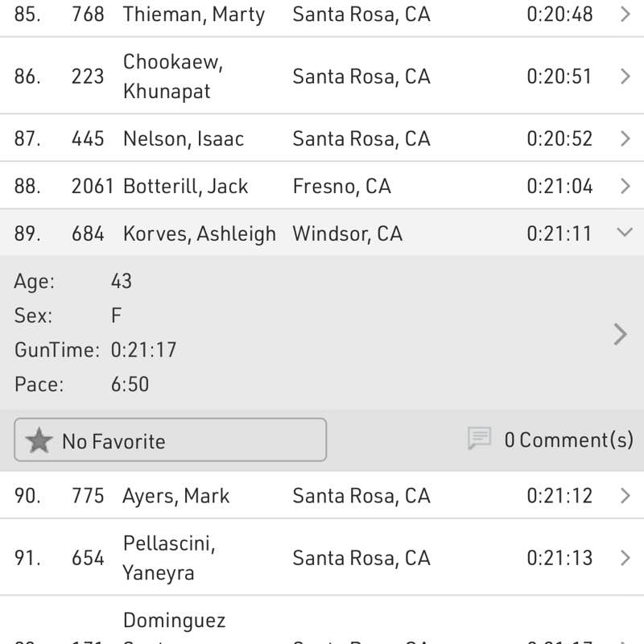Tap runner name Ayers, Mark

(x=175, y=496)
